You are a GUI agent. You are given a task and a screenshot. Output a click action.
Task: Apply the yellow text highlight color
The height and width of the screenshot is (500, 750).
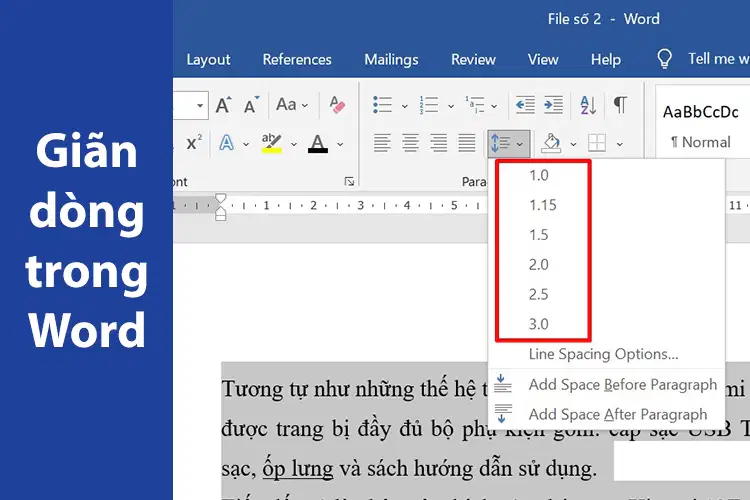272,143
